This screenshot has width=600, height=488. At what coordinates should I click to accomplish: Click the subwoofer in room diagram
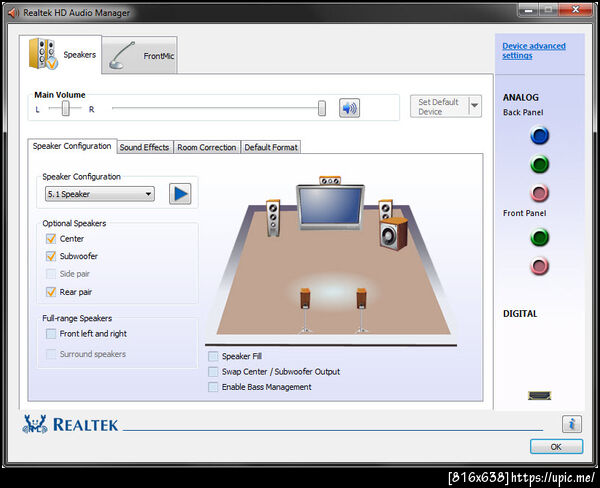[394, 233]
